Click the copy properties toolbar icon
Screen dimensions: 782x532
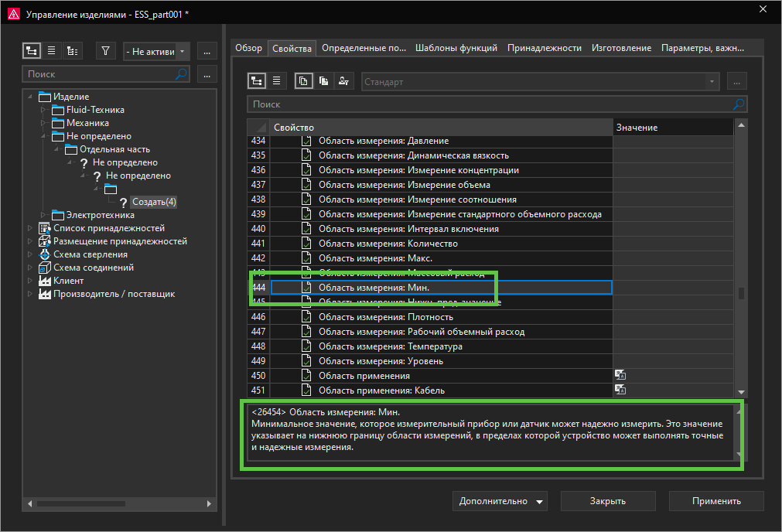(x=304, y=80)
